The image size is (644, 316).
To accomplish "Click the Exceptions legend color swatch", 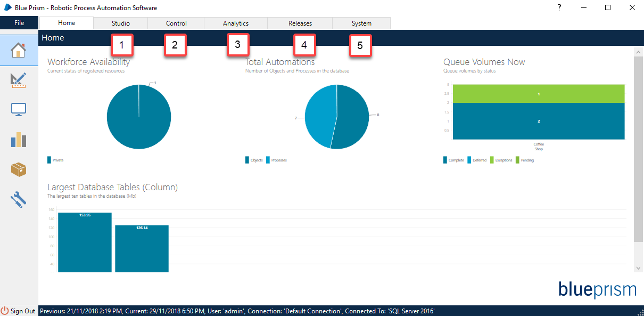I will point(492,160).
